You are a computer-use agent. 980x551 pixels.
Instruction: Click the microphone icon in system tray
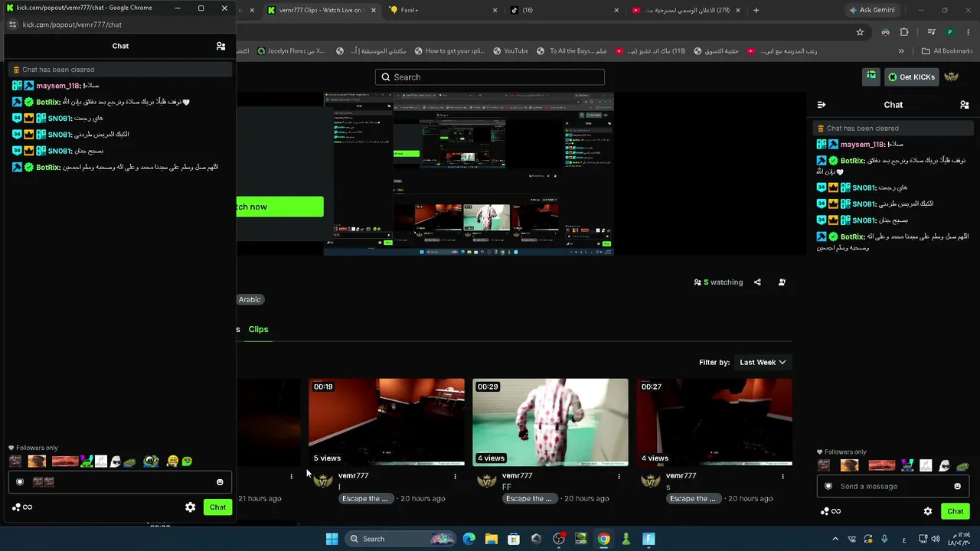[x=884, y=539]
